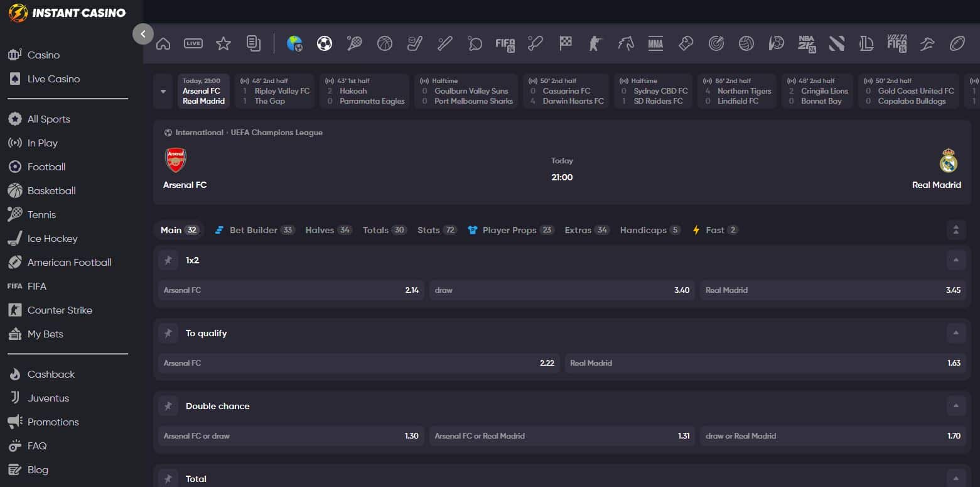
Task: Switch to the Halves tab
Action: [x=328, y=230]
